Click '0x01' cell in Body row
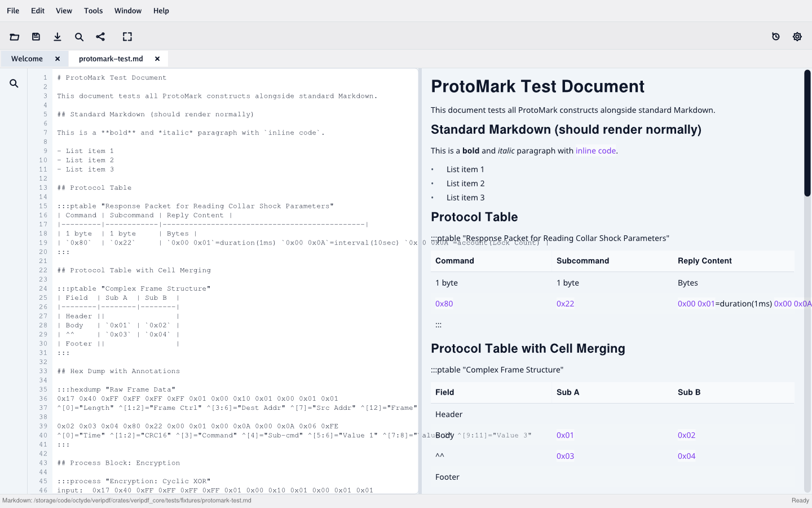 pyautogui.click(x=565, y=435)
